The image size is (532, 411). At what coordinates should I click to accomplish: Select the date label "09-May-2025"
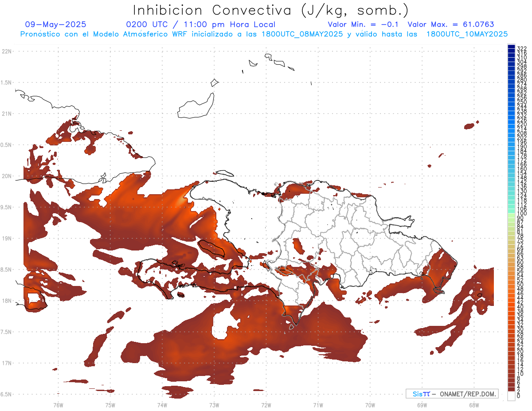click(55, 24)
